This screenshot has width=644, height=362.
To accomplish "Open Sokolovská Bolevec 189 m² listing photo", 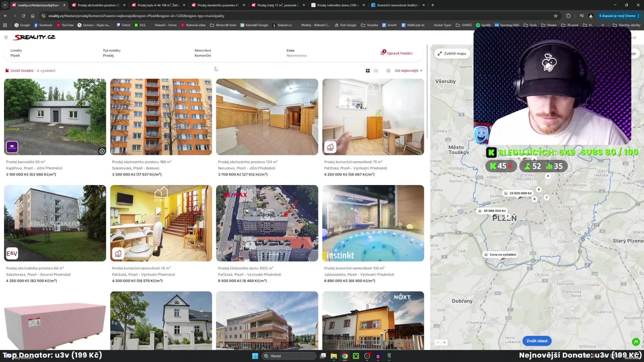I will click(x=161, y=117).
